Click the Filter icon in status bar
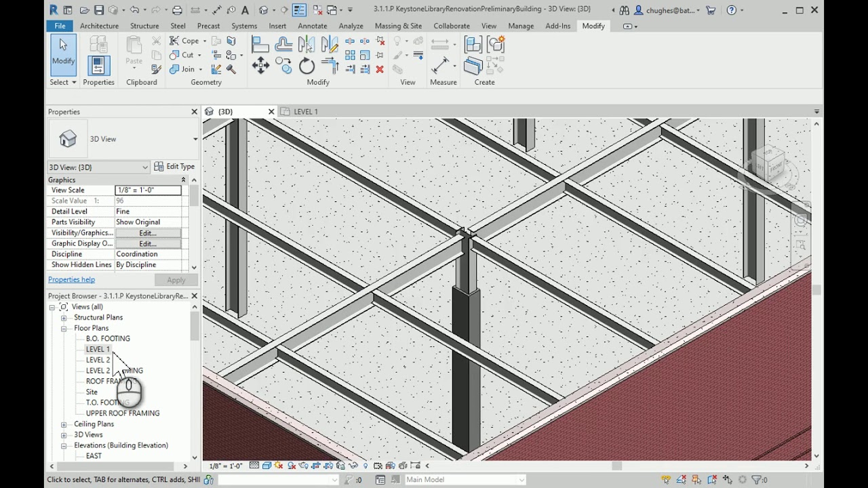868x488 pixels. (x=756, y=480)
